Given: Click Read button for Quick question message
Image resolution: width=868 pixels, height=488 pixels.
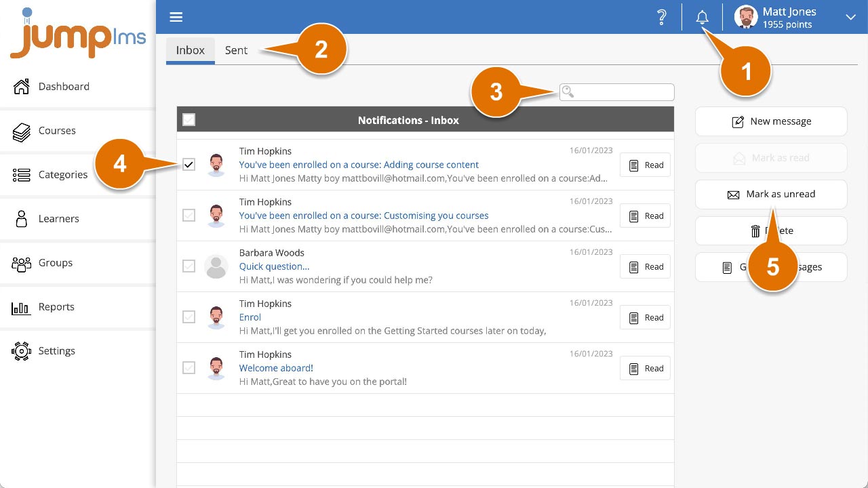Looking at the screenshot, I should click(645, 266).
